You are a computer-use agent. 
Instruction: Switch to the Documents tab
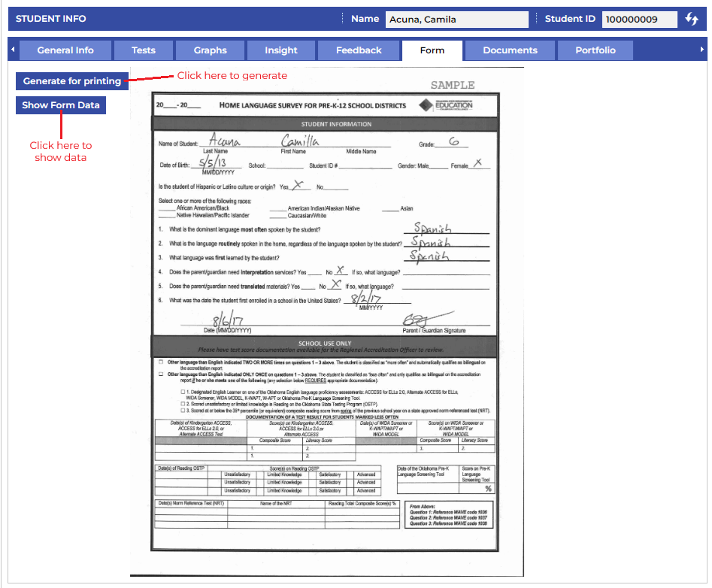point(510,50)
